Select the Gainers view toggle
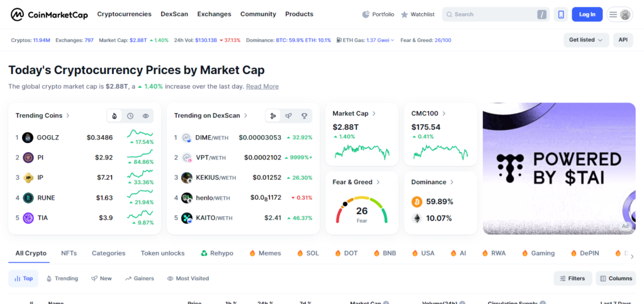Viewport: 644px width, 304px height. [x=139, y=278]
